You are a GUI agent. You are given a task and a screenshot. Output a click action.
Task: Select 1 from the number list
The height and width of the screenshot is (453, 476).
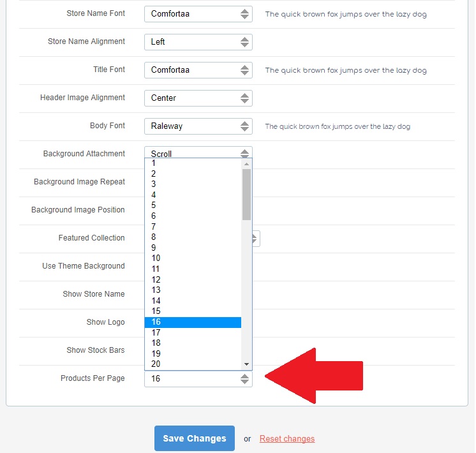click(x=193, y=163)
